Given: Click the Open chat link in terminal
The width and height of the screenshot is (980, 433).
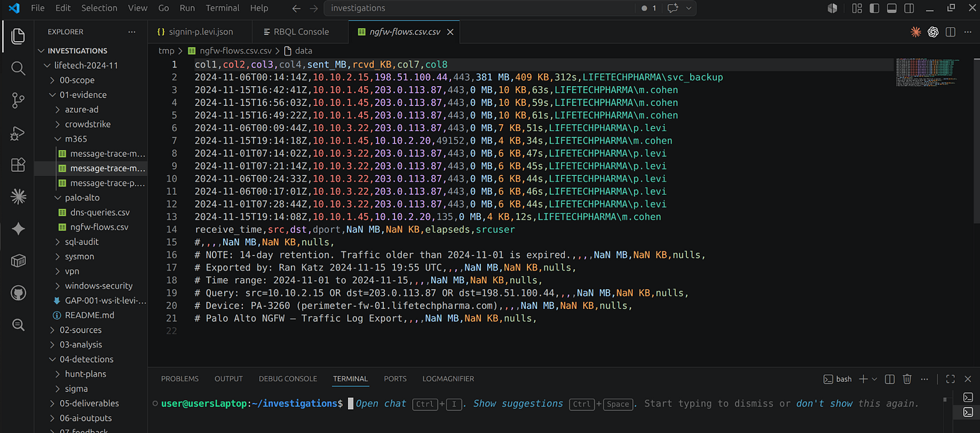Looking at the screenshot, I should tap(381, 404).
